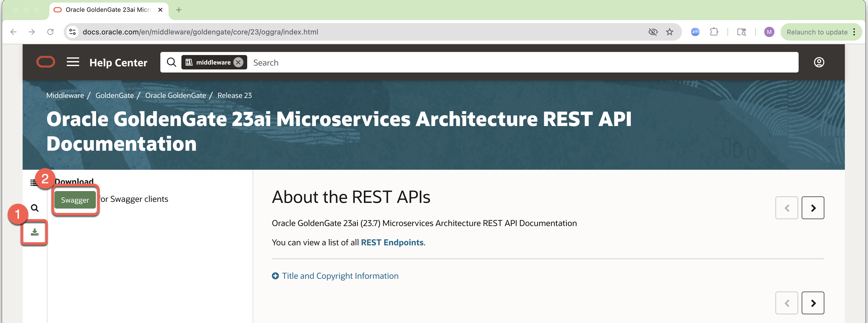Click the download icon in the left sidebar

pyautogui.click(x=34, y=232)
